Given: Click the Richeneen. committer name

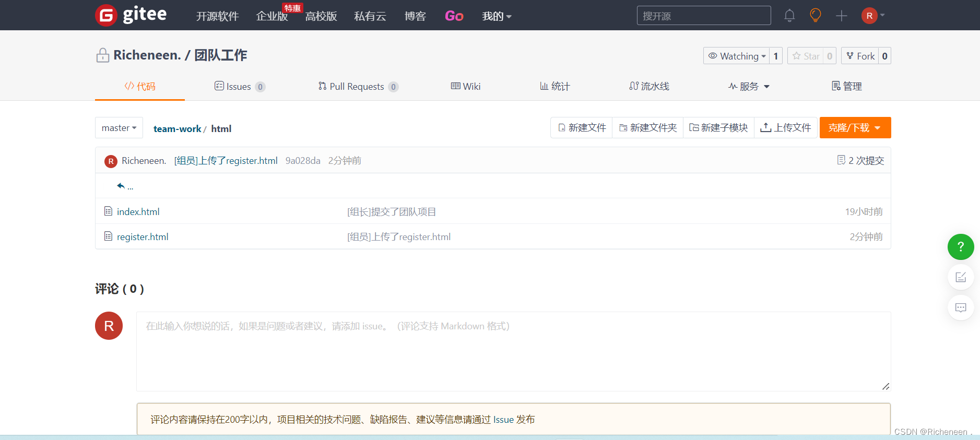Looking at the screenshot, I should click(x=144, y=161).
